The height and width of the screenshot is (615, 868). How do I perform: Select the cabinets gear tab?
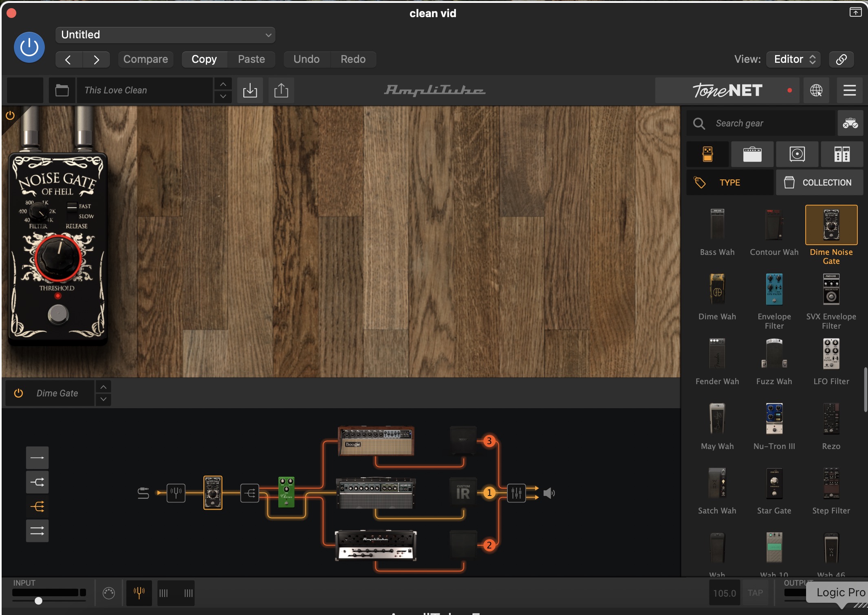(x=797, y=154)
